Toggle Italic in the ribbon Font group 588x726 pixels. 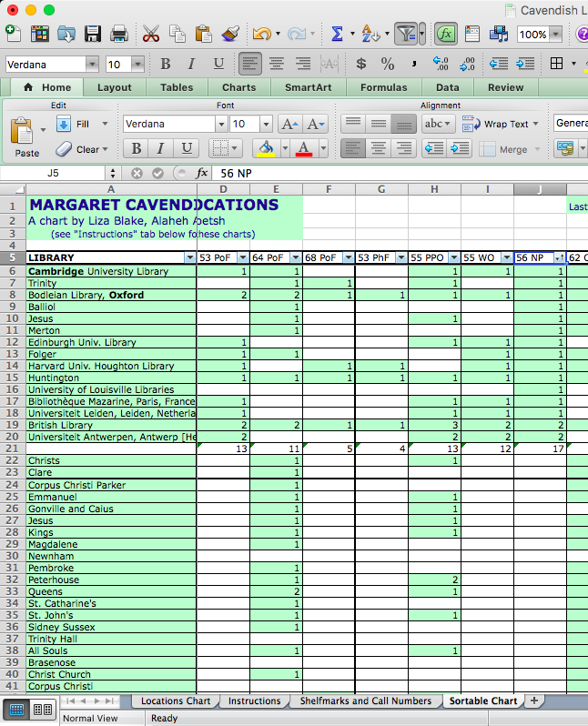point(161,148)
